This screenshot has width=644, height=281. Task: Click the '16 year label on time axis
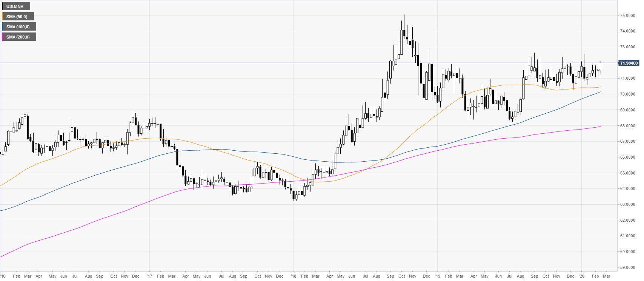coord(3,276)
